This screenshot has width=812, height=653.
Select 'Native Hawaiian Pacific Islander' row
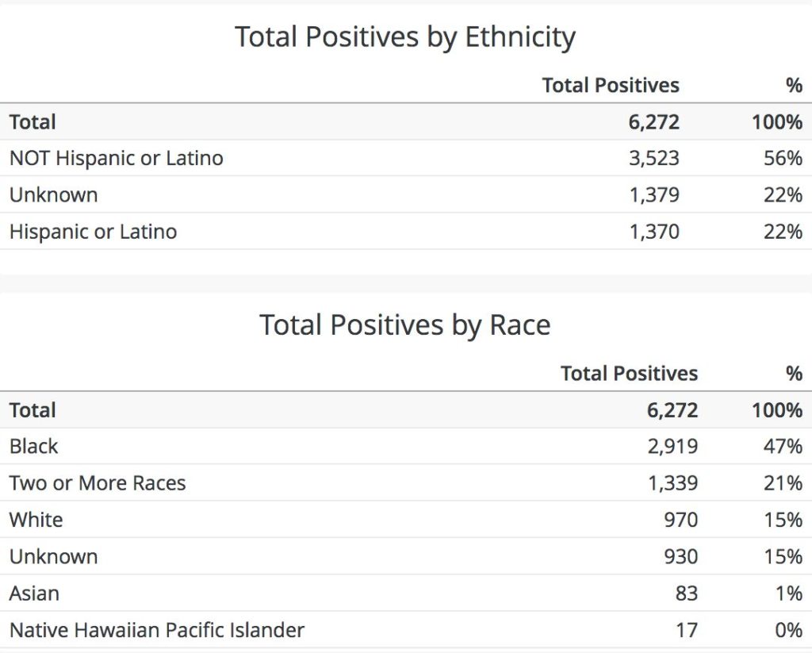[406, 630]
